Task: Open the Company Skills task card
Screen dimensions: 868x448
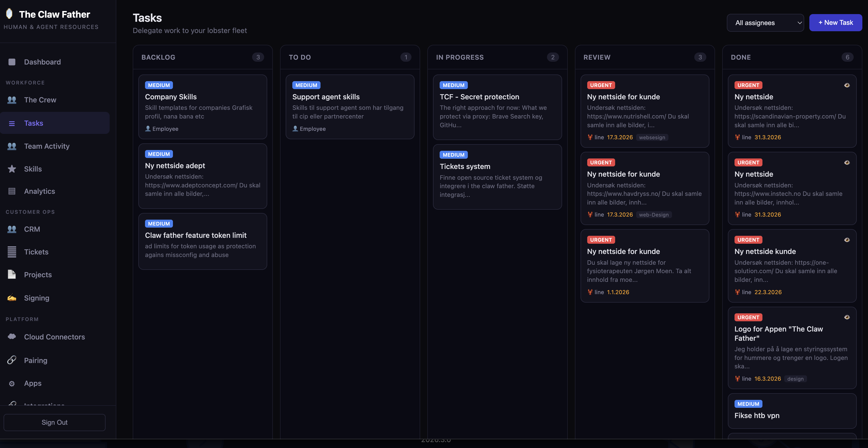Action: (x=202, y=107)
